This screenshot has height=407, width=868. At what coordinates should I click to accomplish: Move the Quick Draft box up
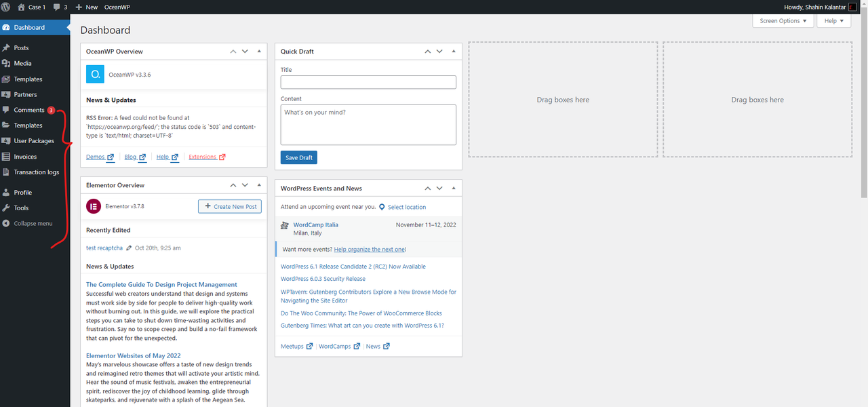click(428, 52)
